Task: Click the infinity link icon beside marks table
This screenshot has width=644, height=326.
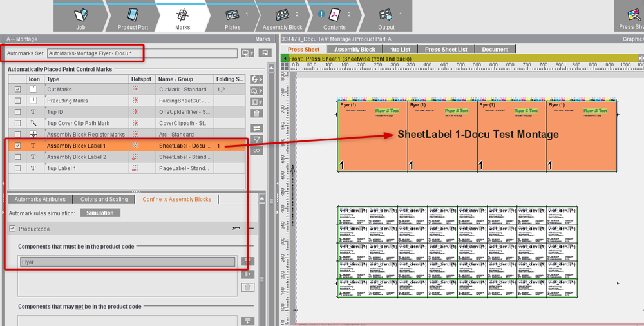Action: coord(256,151)
